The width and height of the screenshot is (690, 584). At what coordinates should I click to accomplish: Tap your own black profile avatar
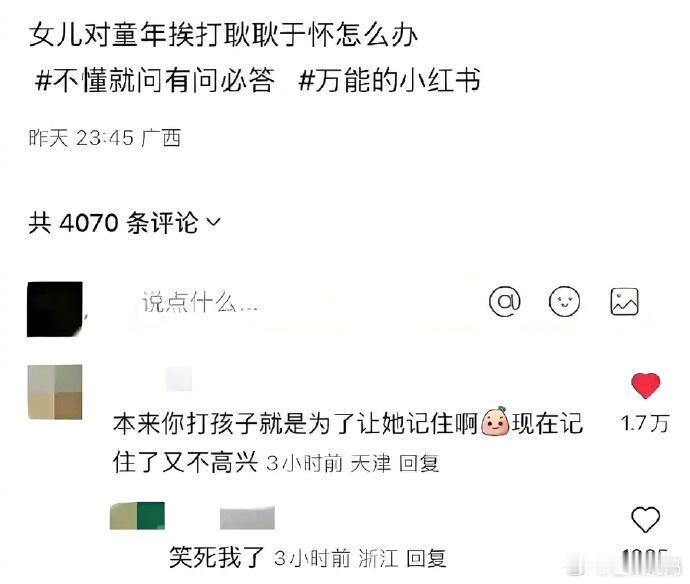point(55,309)
